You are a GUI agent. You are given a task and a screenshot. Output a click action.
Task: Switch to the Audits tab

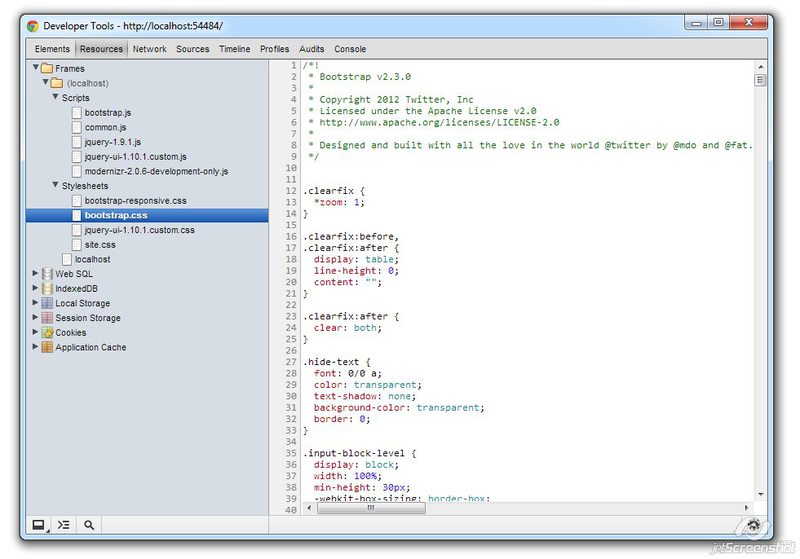point(311,49)
